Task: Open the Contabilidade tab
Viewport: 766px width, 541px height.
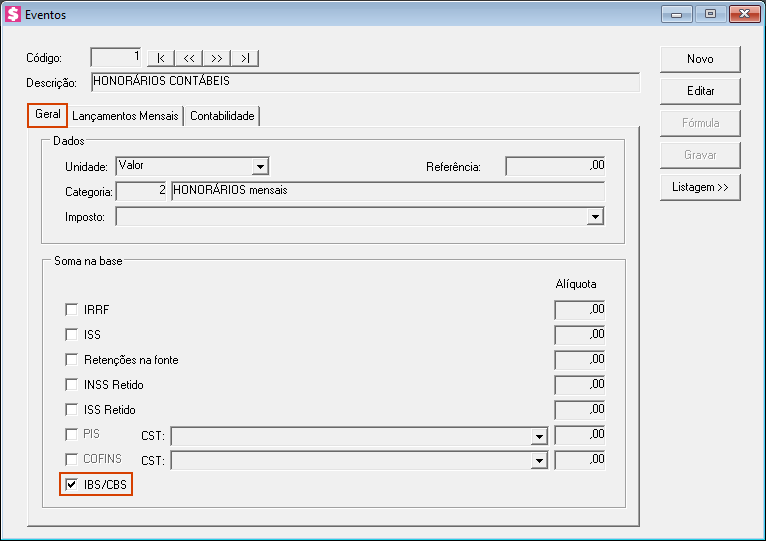Action: pyautogui.click(x=222, y=116)
